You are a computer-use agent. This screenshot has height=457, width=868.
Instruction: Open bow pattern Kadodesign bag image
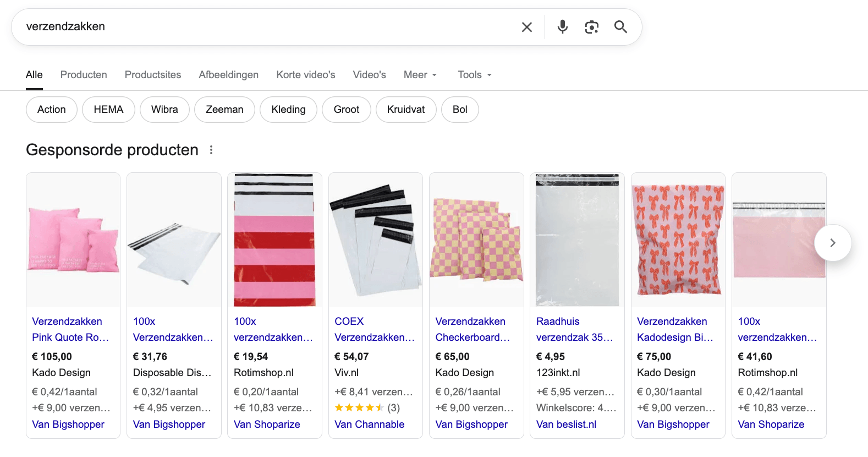pyautogui.click(x=678, y=240)
